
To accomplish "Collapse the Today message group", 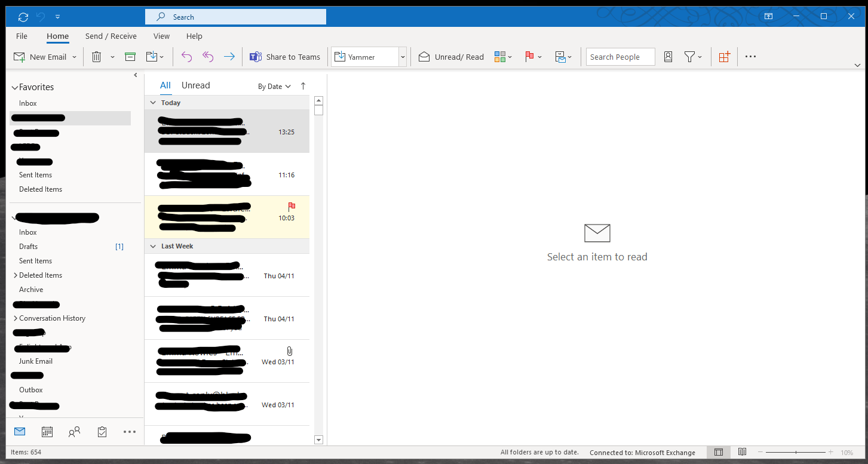I will pyautogui.click(x=153, y=103).
